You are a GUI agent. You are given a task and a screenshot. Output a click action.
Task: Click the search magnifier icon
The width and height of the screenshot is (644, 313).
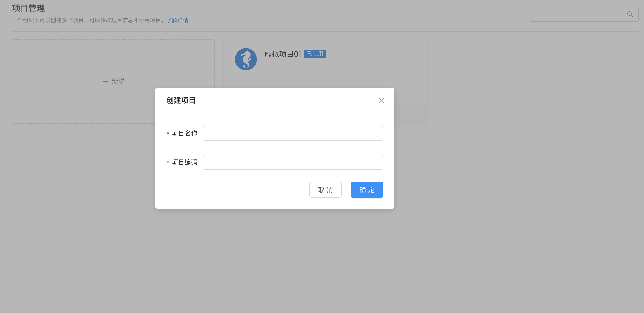click(630, 14)
